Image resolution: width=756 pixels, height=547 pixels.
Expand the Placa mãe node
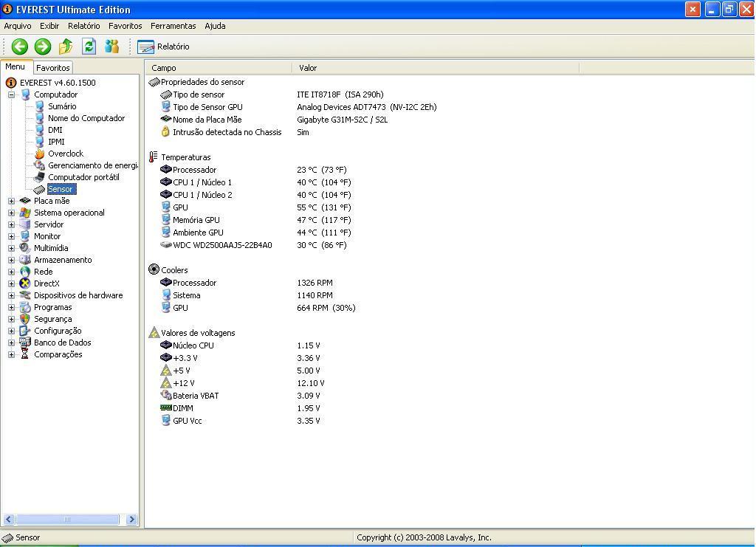11,201
